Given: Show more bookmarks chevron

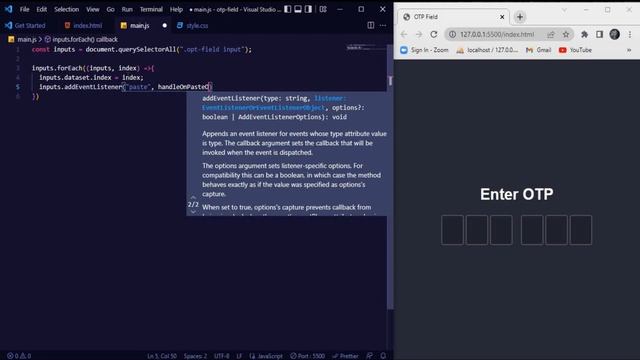Looking at the screenshot, I should click(629, 50).
